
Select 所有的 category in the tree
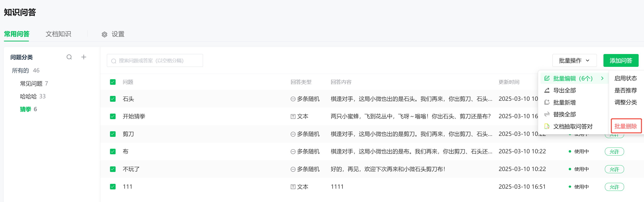[20, 70]
